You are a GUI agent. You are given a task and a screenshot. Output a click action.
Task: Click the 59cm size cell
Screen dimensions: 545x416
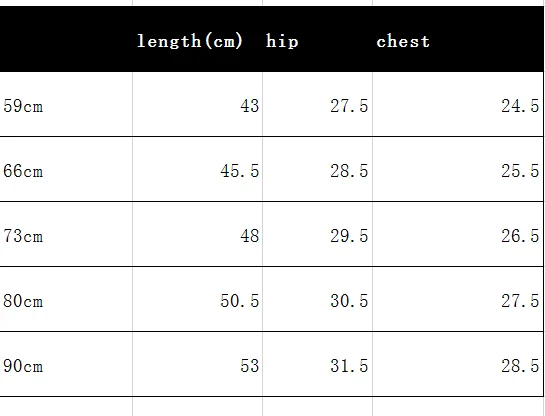click(x=66, y=104)
